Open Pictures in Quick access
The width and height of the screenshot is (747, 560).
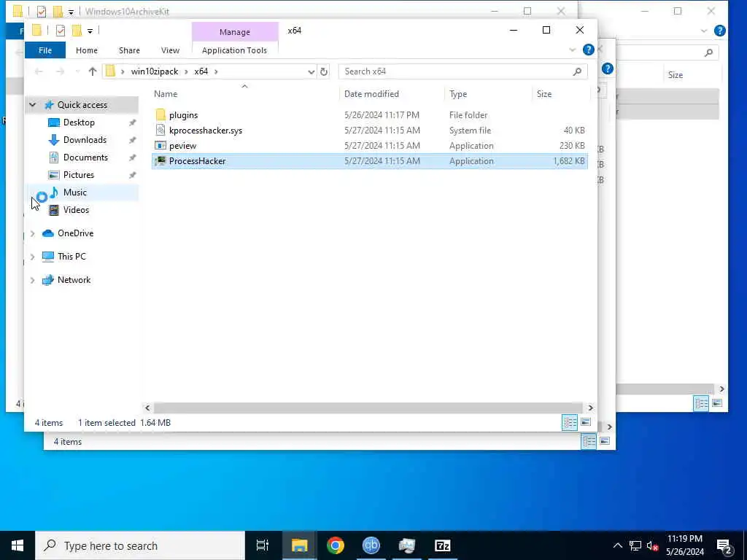[78, 175]
